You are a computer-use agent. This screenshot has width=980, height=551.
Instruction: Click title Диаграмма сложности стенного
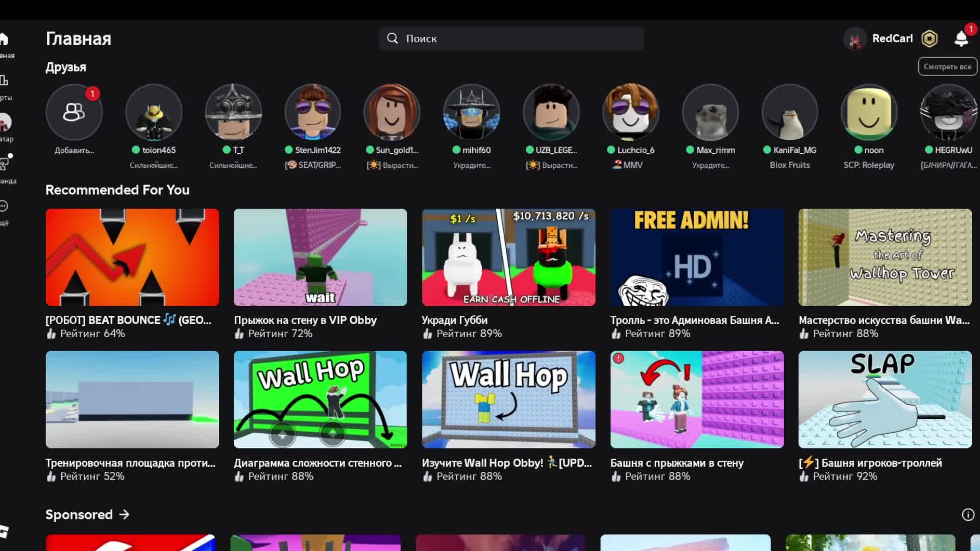click(x=318, y=463)
